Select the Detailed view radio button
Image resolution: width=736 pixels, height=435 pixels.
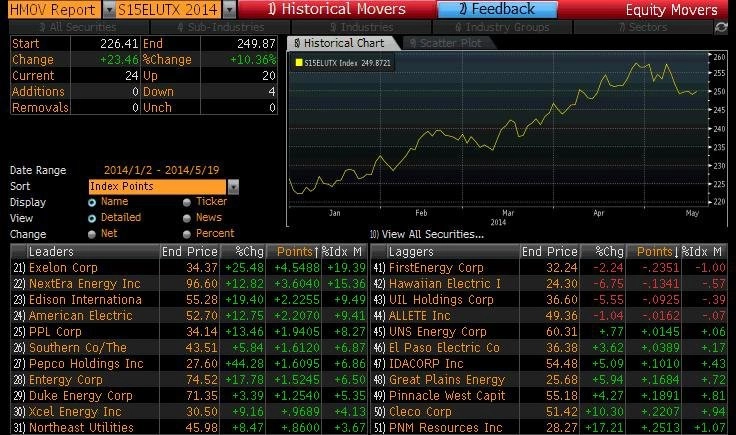tap(92, 218)
